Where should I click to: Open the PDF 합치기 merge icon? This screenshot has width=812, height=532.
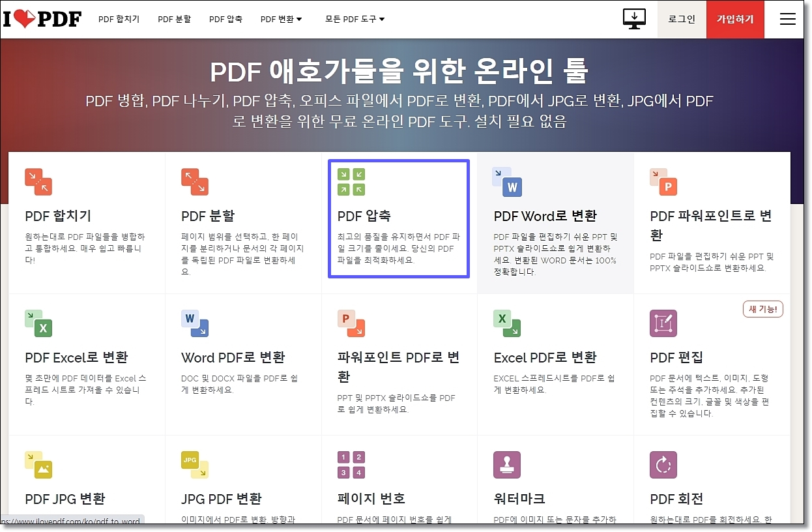[38, 182]
